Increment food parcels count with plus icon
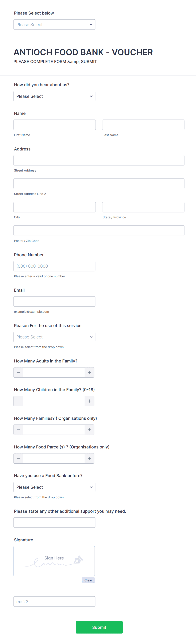The width and height of the screenshot is (196, 644). pyautogui.click(x=89, y=458)
